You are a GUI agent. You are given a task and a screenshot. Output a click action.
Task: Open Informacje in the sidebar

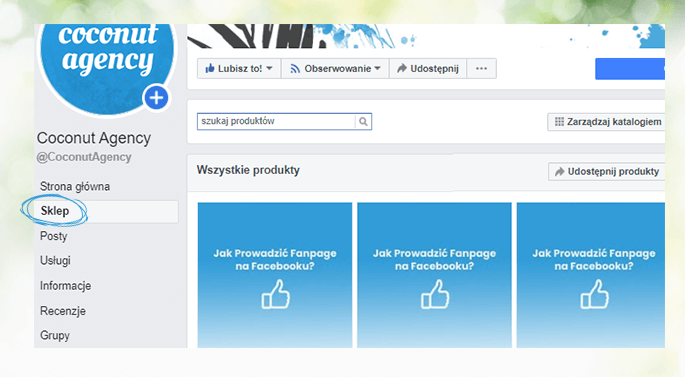click(x=66, y=286)
